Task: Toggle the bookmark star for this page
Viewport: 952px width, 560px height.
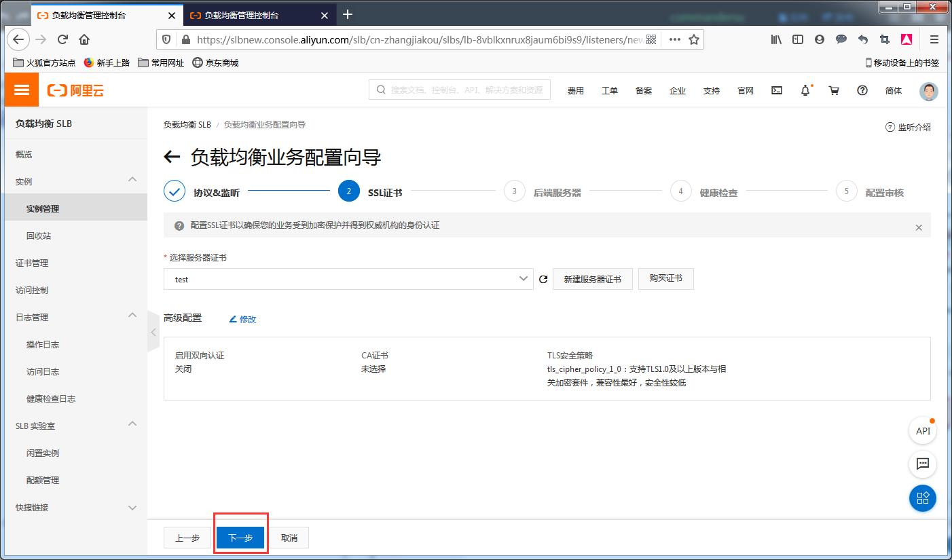Action: [695, 39]
